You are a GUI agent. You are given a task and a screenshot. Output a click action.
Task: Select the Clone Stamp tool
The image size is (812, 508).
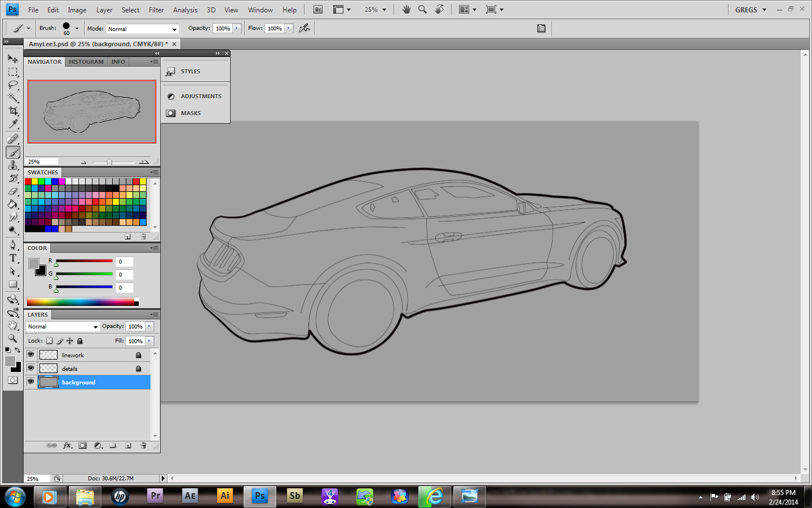13,165
